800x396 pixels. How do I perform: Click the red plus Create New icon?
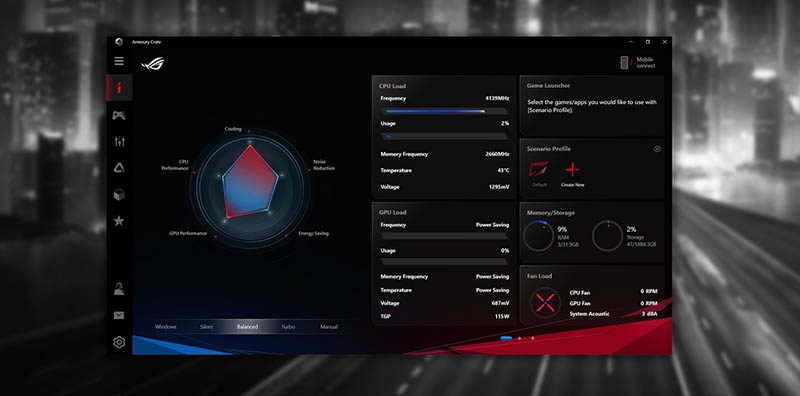coord(572,169)
